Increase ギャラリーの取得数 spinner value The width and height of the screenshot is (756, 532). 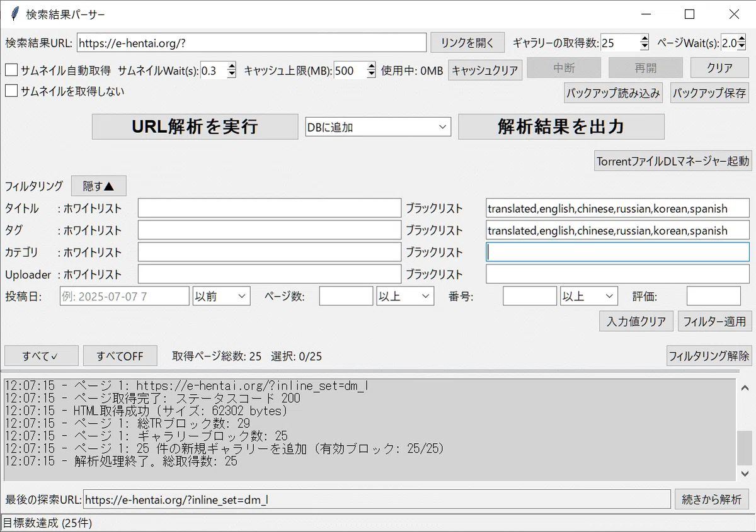click(644, 38)
